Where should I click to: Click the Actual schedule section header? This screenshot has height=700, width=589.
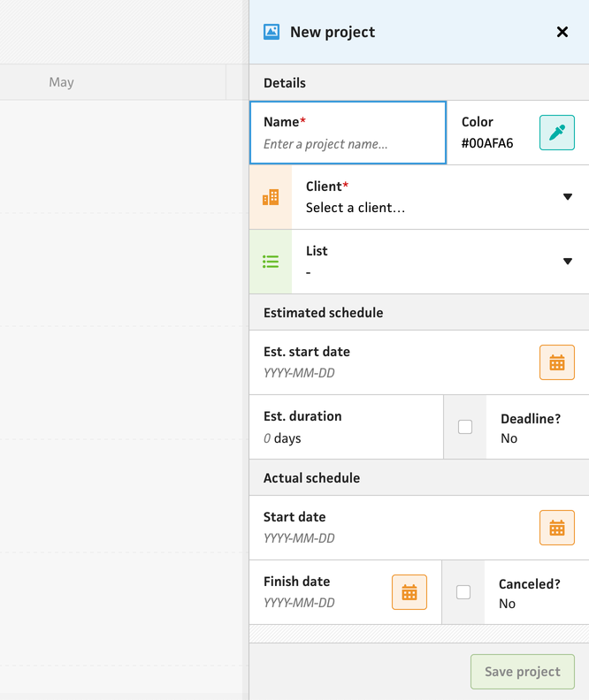pos(419,477)
